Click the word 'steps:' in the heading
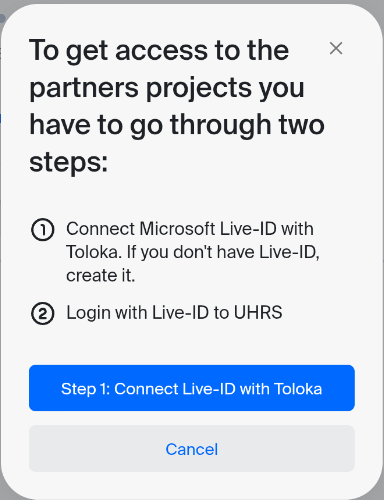Image resolution: width=384 pixels, height=500 pixels. click(x=69, y=163)
